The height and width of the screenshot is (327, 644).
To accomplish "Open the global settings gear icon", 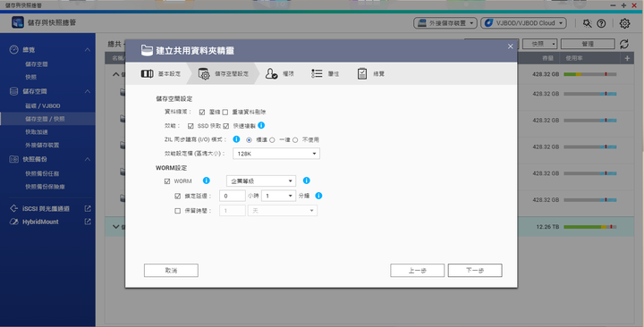I will click(x=624, y=23).
